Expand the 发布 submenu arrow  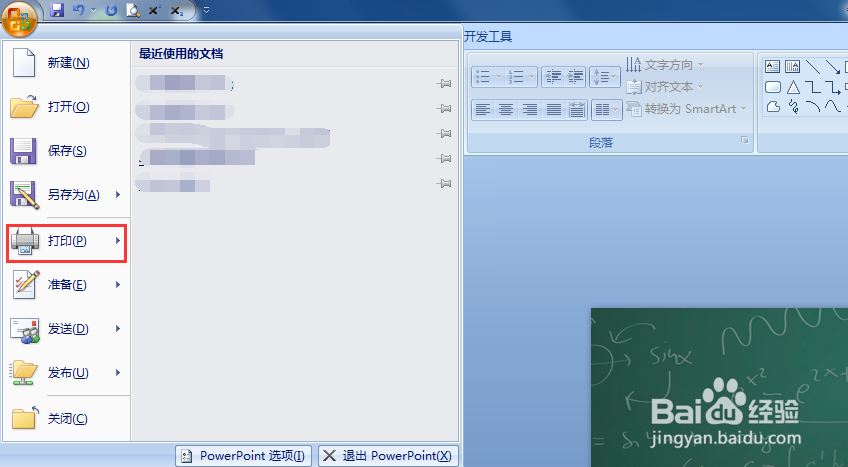tap(118, 372)
